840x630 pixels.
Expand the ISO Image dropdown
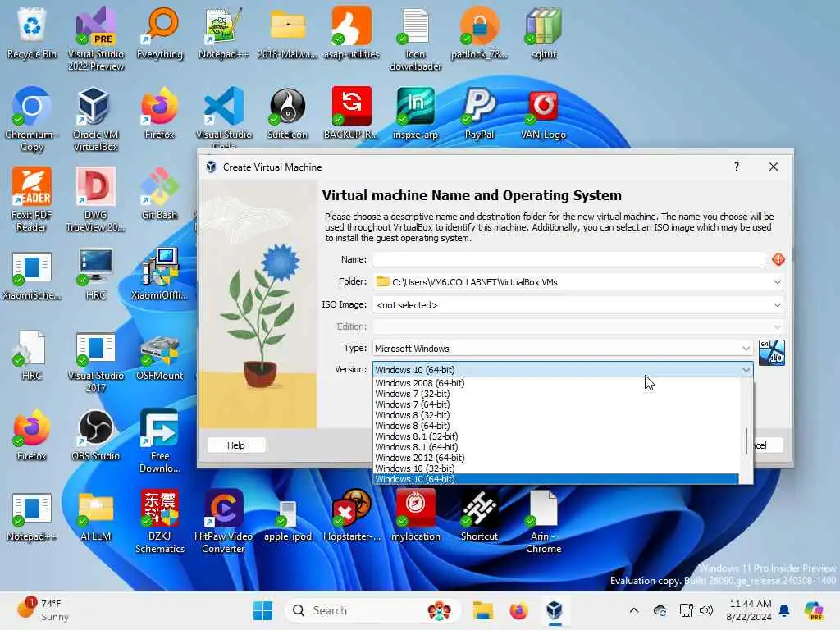pyautogui.click(x=777, y=305)
